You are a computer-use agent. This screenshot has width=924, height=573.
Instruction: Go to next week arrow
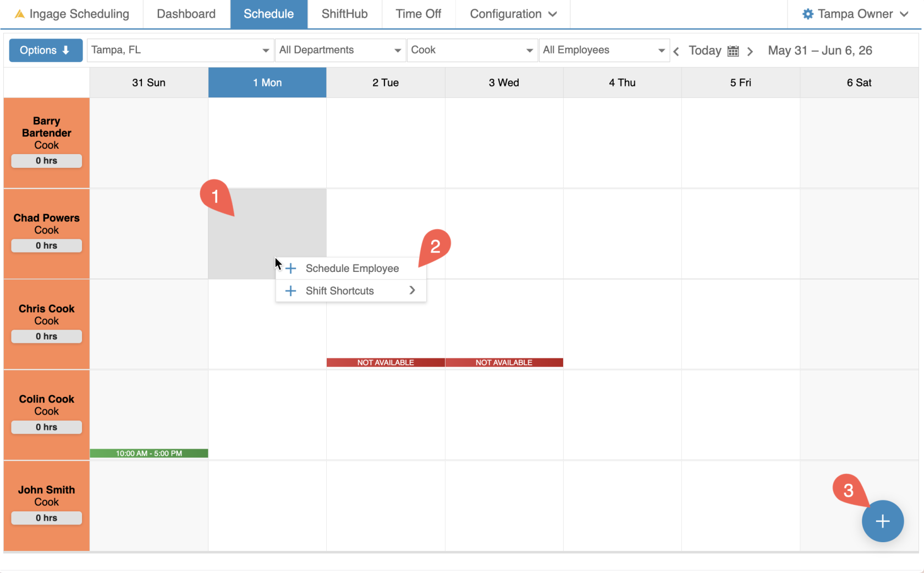pyautogui.click(x=750, y=51)
